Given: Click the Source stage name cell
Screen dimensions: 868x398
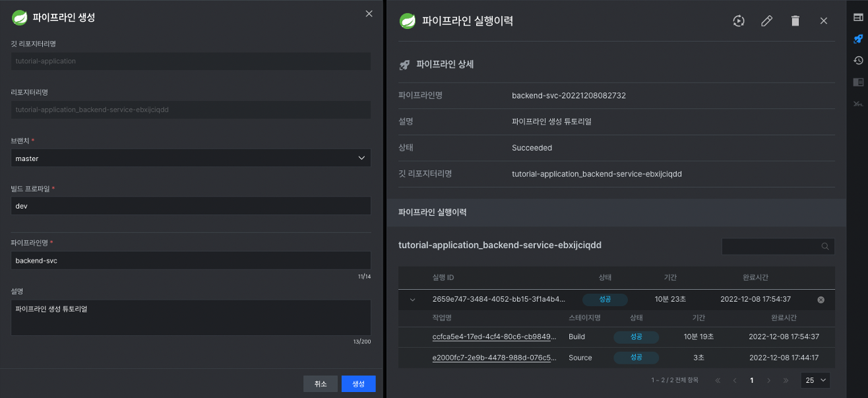Looking at the screenshot, I should coord(580,358).
